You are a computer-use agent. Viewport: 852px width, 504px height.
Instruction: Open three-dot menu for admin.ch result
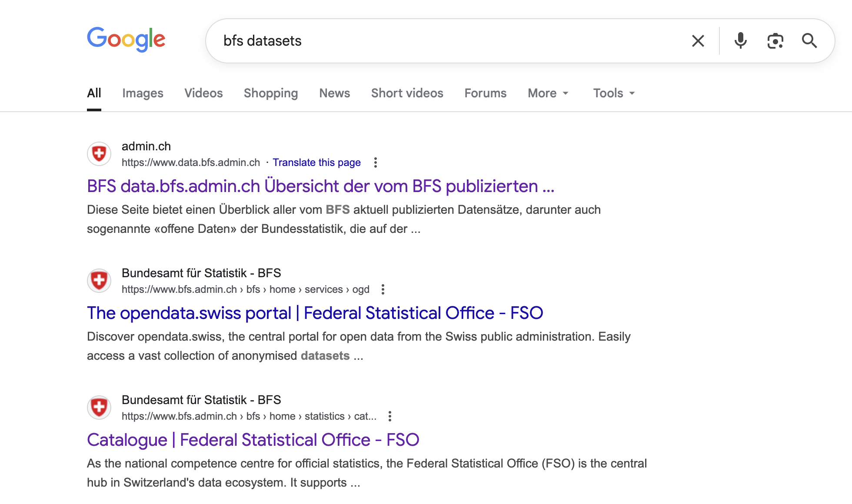(x=376, y=162)
